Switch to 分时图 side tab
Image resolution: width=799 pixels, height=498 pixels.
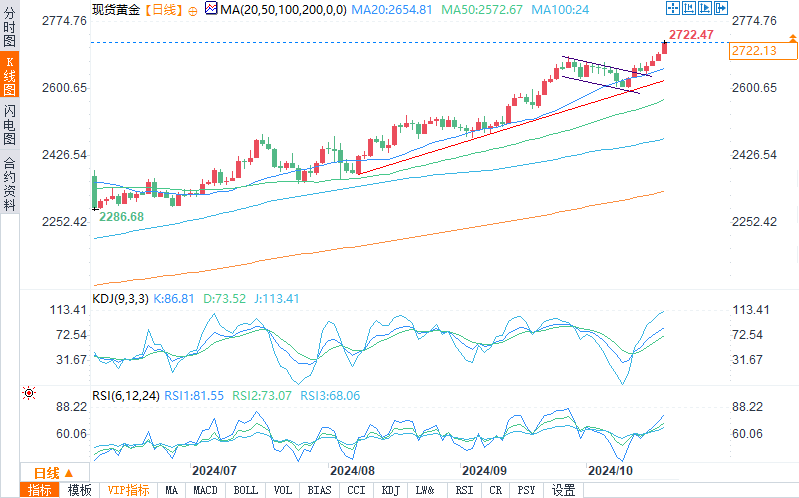coord(10,26)
